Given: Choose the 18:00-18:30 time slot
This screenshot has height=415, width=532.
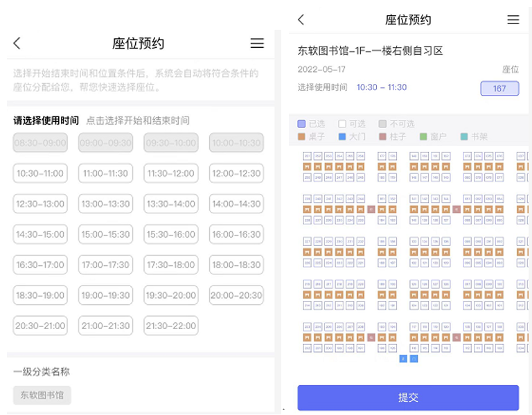Looking at the screenshot, I should [237, 265].
